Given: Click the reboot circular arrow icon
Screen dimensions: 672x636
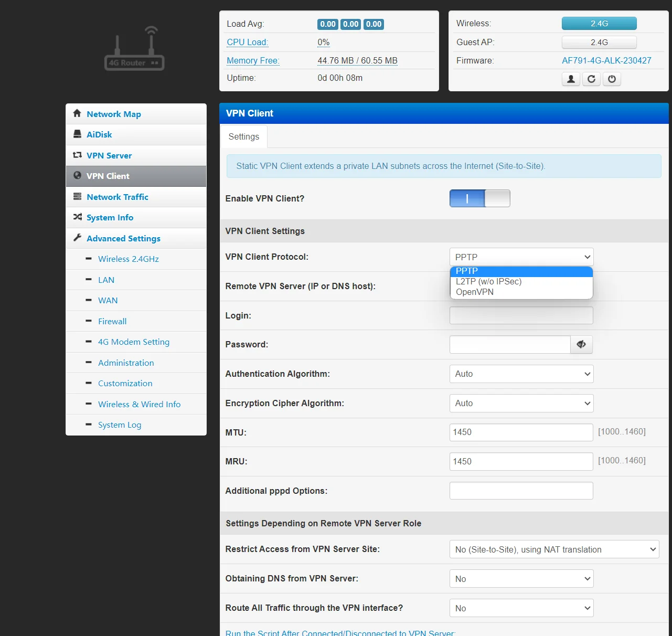Looking at the screenshot, I should (591, 79).
